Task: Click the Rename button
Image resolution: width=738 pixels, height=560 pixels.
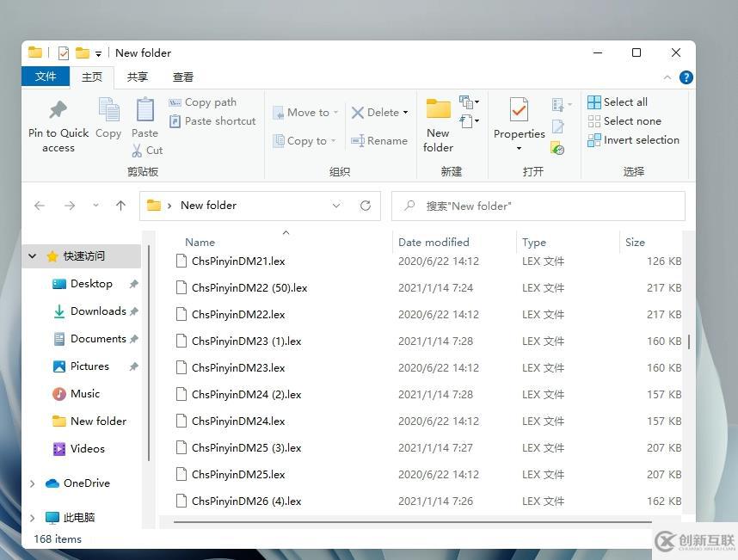Action: (x=379, y=140)
